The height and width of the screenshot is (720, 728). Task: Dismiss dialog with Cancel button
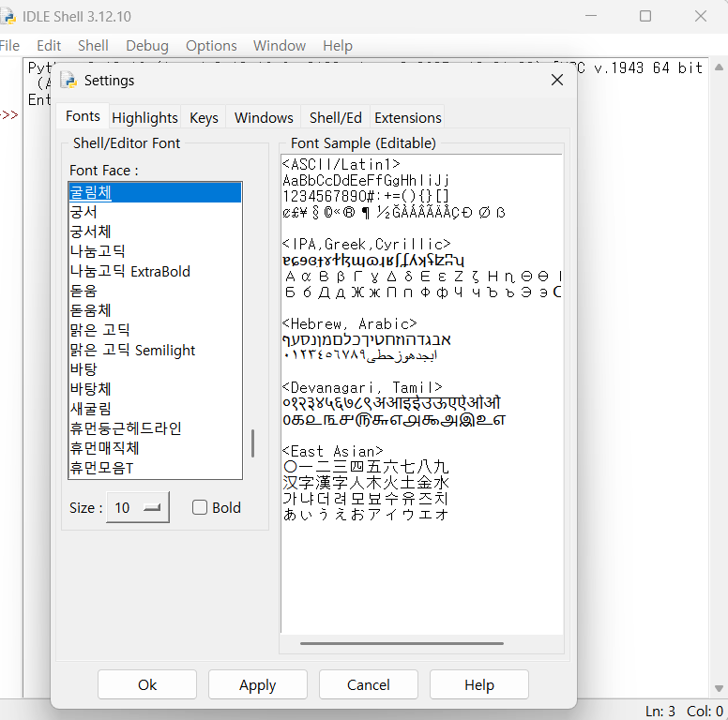click(x=368, y=684)
